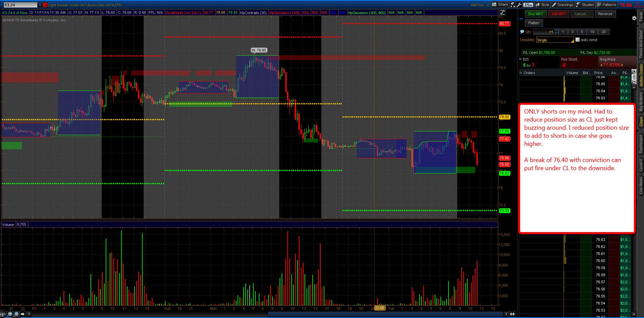Open the quick study flask icon
Image resolution: width=644 pixels, height=318 pixels.
coord(513,5)
